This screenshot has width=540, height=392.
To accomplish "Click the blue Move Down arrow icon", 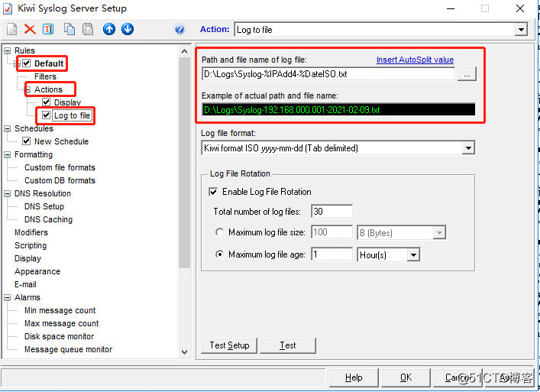I will pos(128,29).
